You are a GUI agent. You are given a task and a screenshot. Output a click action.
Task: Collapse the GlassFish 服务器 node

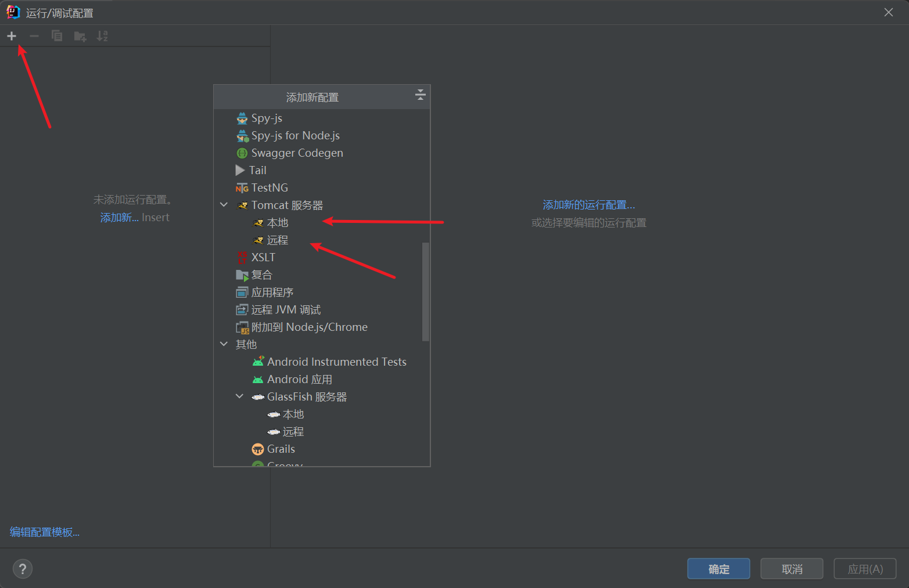pos(239,396)
